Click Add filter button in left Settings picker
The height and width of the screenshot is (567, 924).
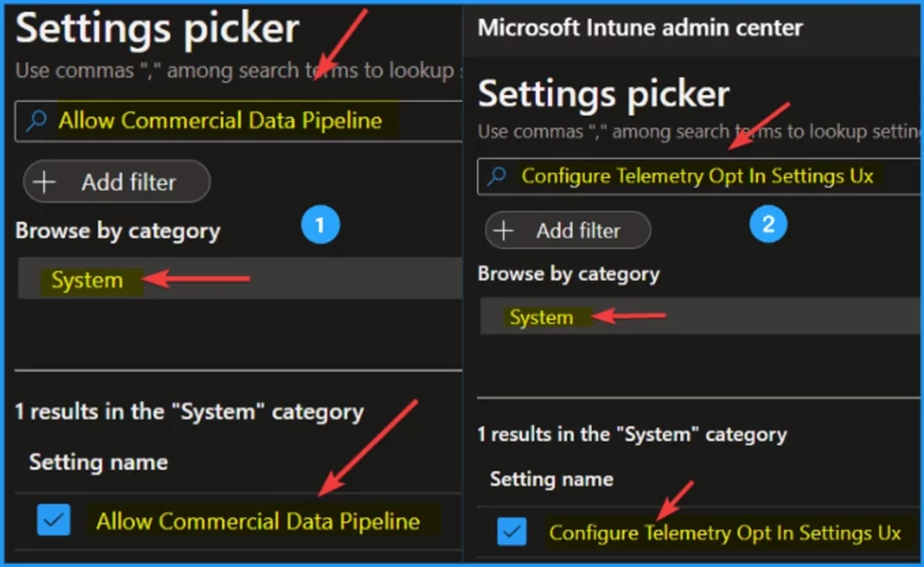click(116, 181)
